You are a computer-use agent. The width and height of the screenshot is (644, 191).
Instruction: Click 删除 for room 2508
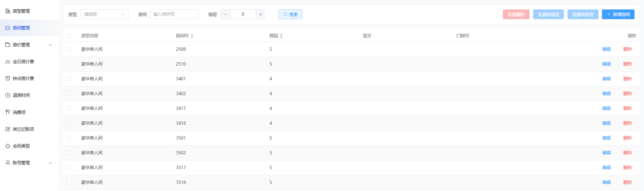click(x=627, y=49)
